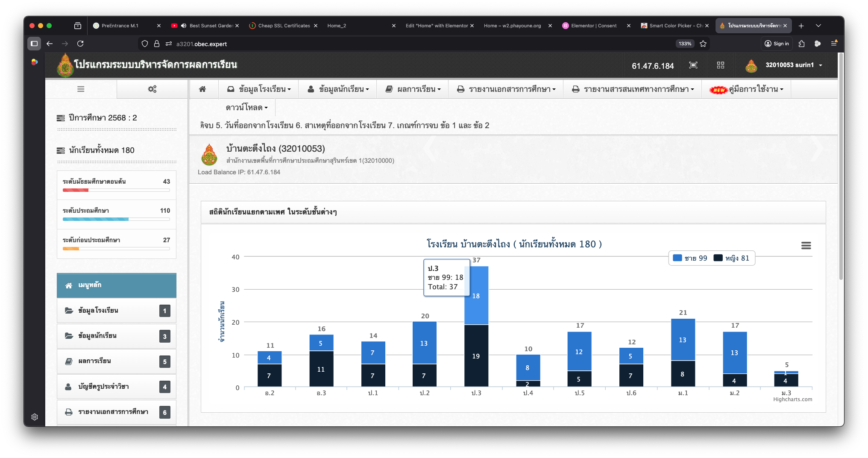Click the fullscreen icon in header

point(693,65)
